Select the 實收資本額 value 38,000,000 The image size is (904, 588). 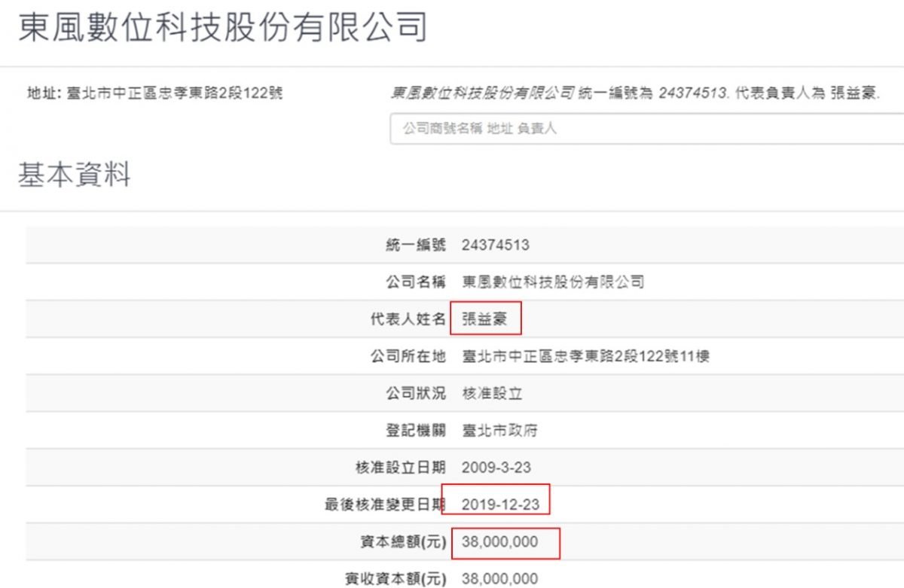(x=499, y=579)
